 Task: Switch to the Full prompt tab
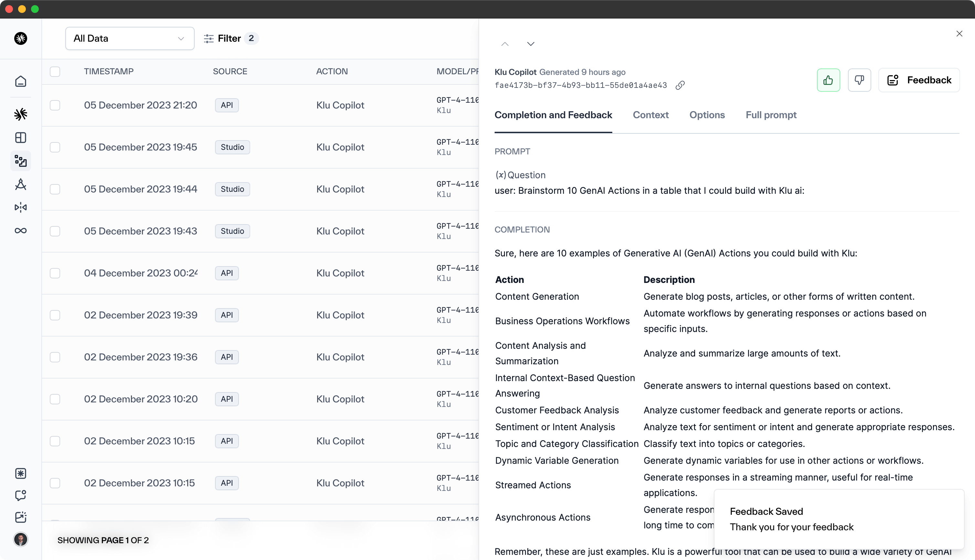point(771,115)
